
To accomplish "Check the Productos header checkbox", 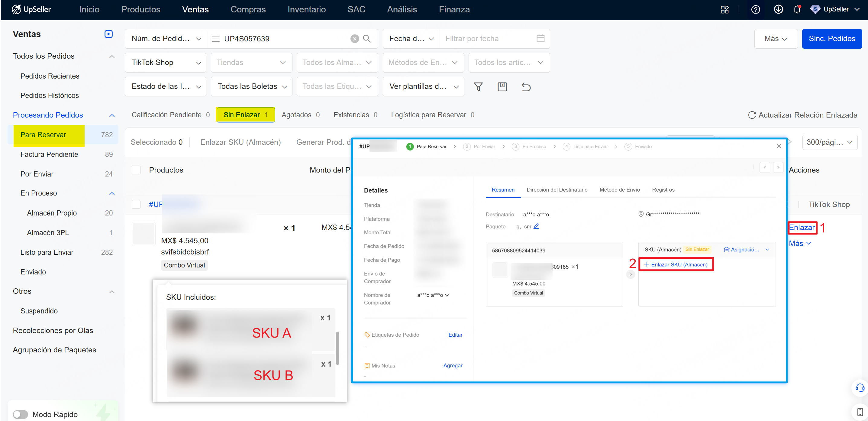I will click(x=136, y=170).
